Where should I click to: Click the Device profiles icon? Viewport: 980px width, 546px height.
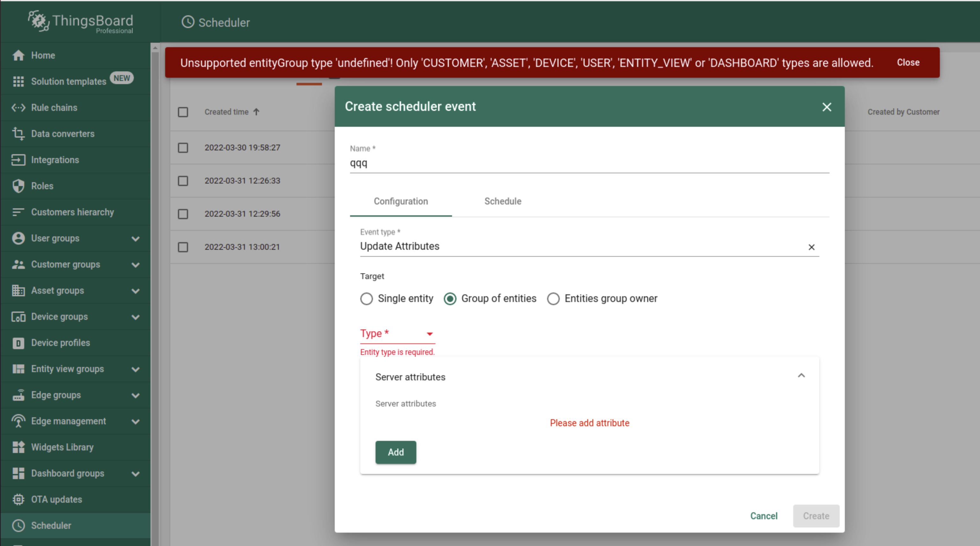(x=18, y=343)
